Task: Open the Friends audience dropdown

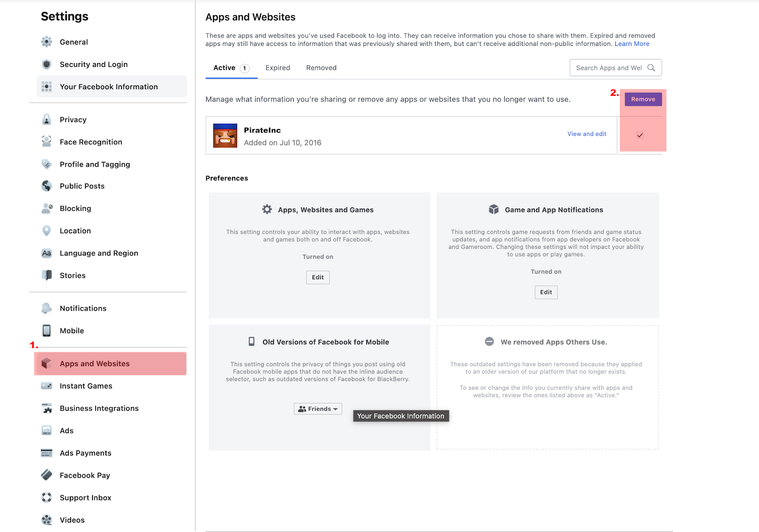Action: click(x=318, y=409)
